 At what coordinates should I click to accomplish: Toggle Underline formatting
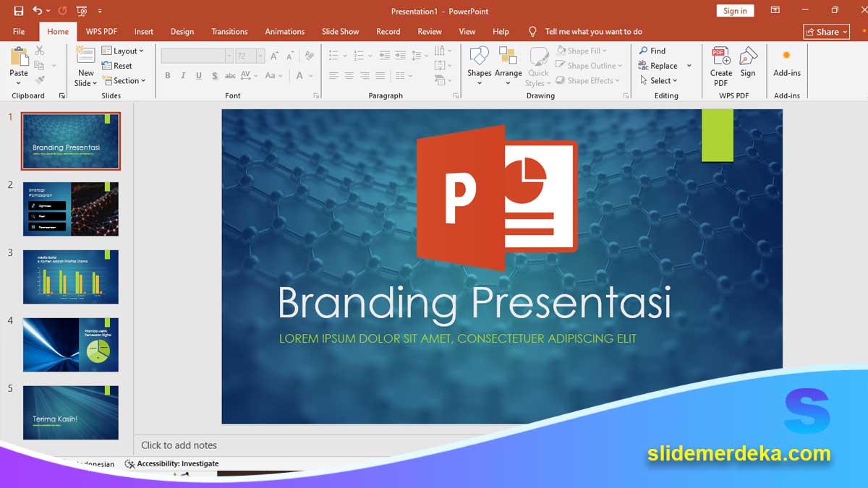coord(199,75)
